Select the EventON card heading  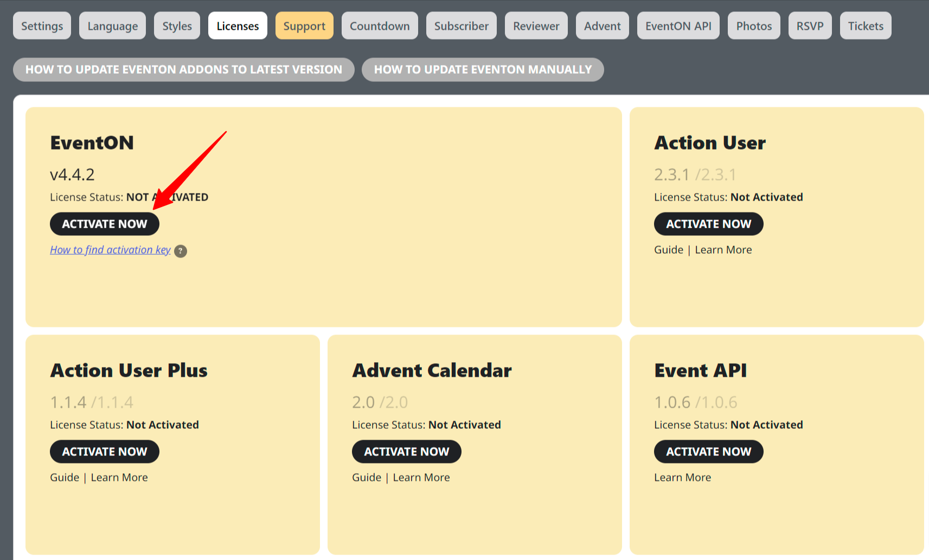click(92, 143)
